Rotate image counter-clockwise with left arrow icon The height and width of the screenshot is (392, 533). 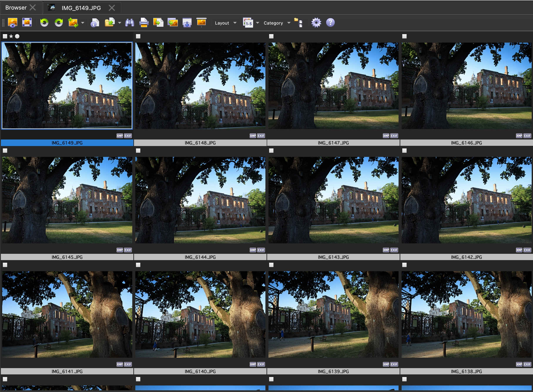point(44,23)
